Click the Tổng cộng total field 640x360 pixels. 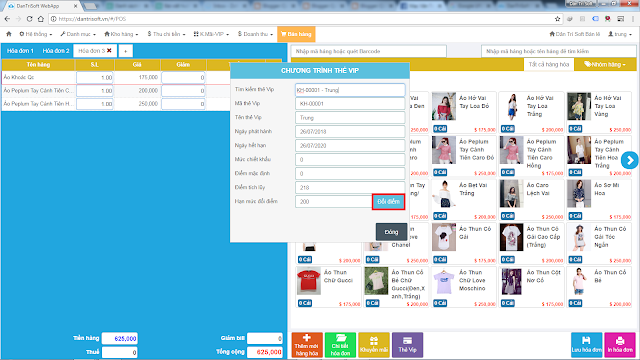(264, 352)
